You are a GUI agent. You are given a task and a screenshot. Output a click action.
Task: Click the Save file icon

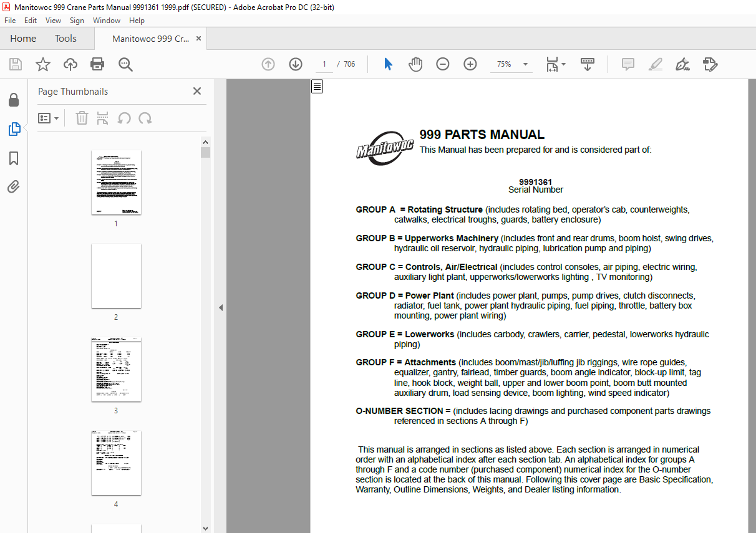(16, 64)
